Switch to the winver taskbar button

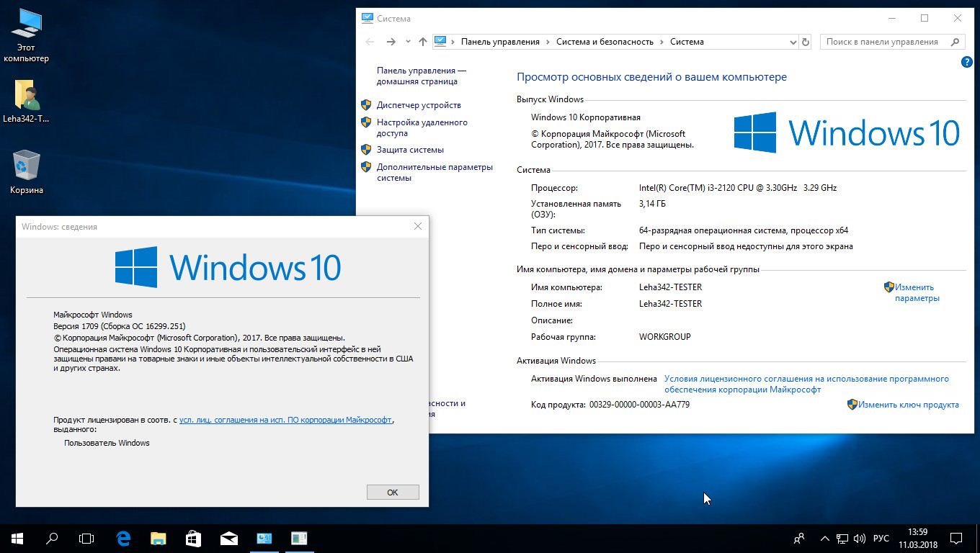tap(299, 538)
